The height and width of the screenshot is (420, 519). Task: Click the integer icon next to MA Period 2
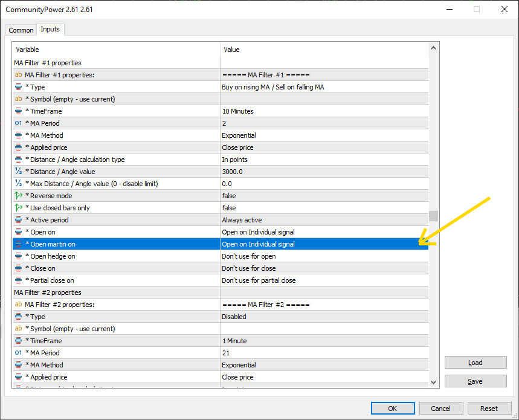(x=19, y=123)
